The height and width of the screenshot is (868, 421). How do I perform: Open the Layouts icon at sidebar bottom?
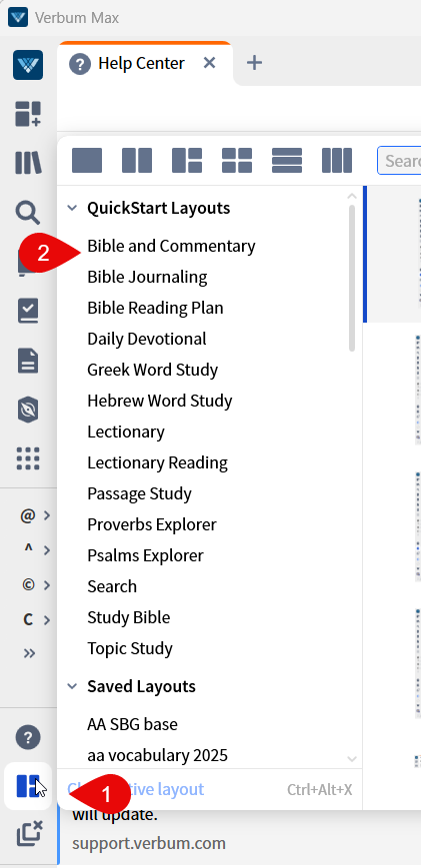[28, 786]
